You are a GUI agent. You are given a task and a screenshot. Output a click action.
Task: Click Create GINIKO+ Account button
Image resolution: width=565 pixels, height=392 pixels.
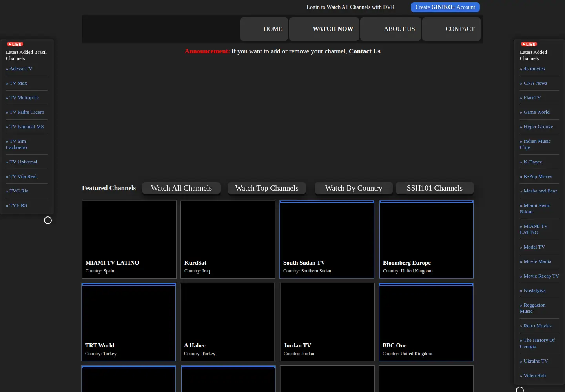(x=445, y=7)
